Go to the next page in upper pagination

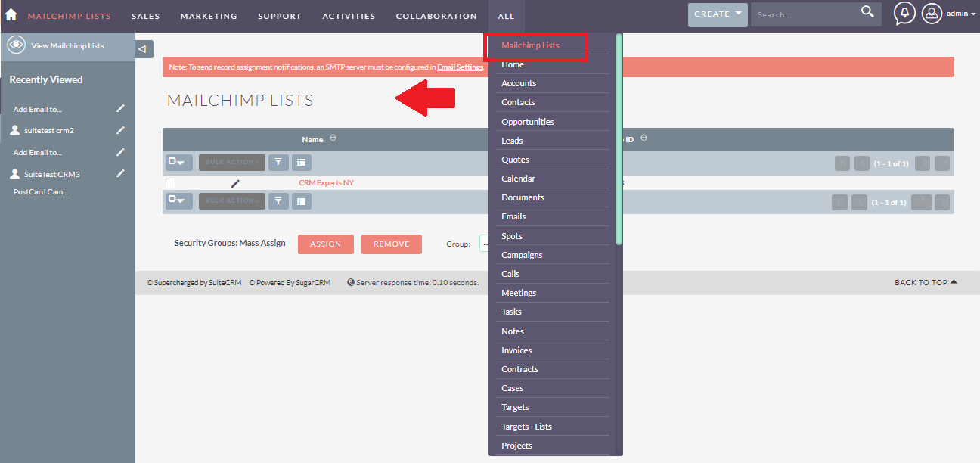[923, 163]
